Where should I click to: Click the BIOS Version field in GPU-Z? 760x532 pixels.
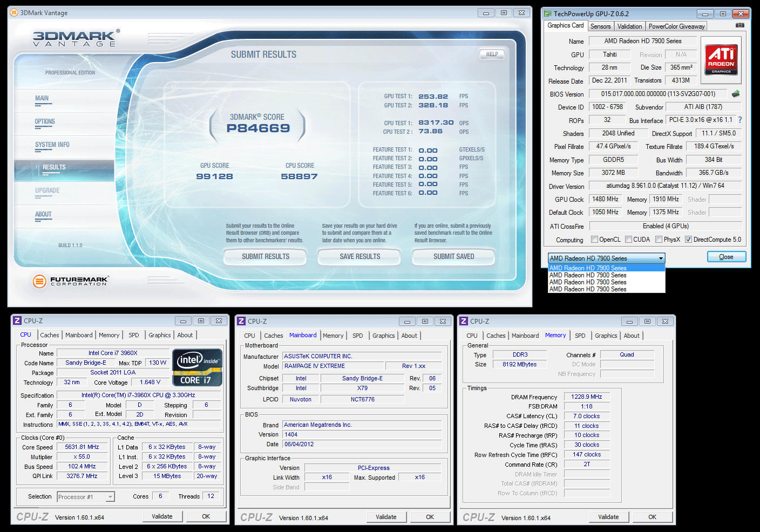click(658, 94)
